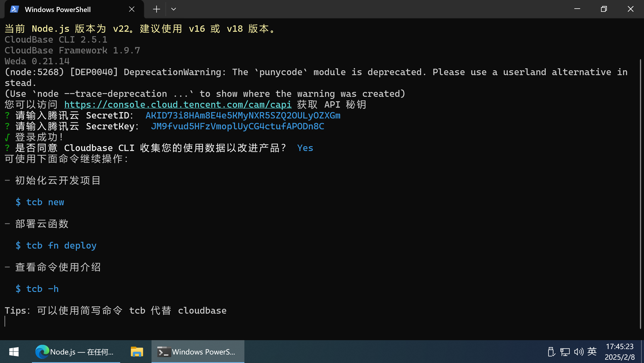This screenshot has height=363, width=644.
Task: Click the SecretKey value JM9fvud5HFzVmoplUyCG4ctufAPODn8C
Action: [x=237, y=126]
